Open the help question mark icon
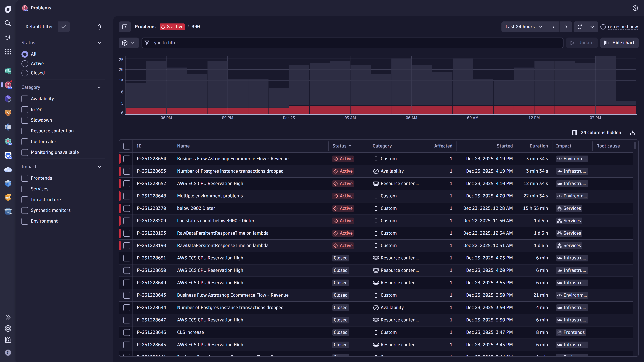Screen dimensions: 644x362 click(635, 8)
